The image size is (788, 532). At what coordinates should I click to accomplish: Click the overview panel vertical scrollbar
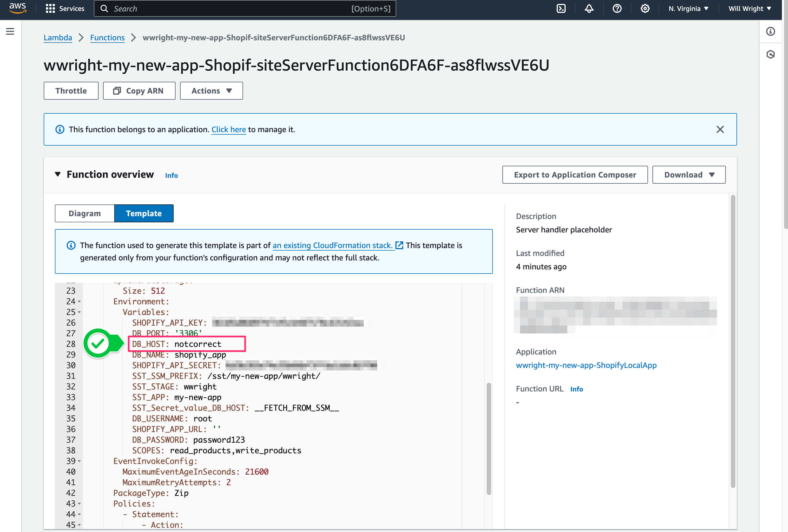click(x=733, y=341)
